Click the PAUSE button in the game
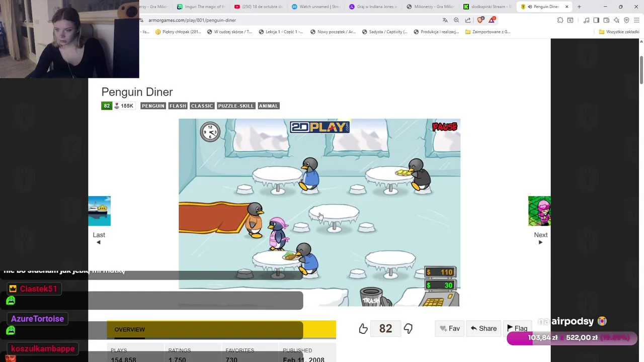The image size is (644, 362). pos(445,127)
